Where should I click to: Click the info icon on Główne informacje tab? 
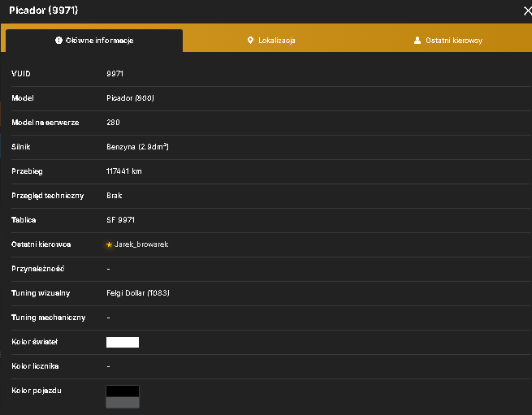pos(58,41)
